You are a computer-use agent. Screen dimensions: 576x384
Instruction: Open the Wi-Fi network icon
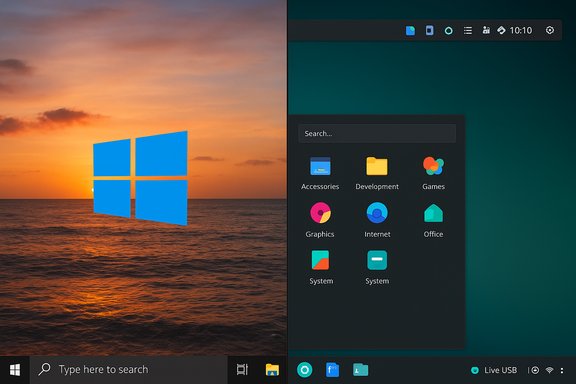[x=550, y=370]
